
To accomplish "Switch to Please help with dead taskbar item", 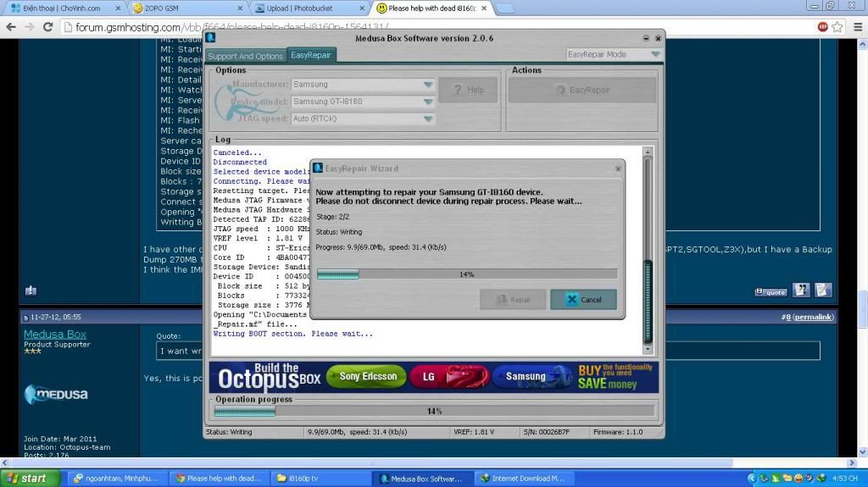I will pos(220,479).
